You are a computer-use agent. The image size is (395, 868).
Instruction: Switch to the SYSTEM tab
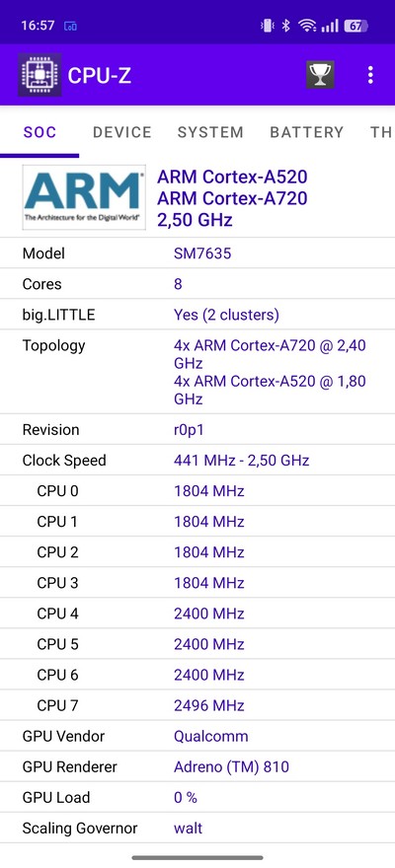pos(210,132)
